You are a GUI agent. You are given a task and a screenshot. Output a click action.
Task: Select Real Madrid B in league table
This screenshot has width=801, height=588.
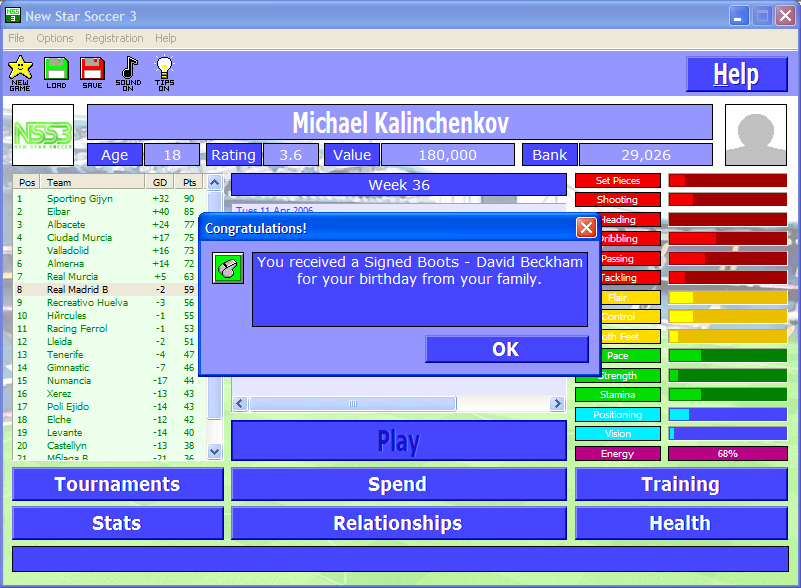pos(77,289)
